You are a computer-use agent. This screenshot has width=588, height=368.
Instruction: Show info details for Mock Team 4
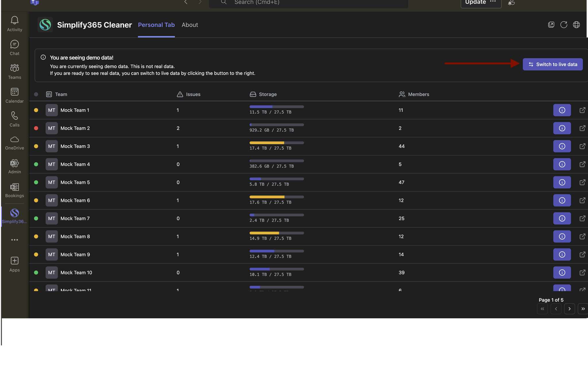[x=562, y=164]
